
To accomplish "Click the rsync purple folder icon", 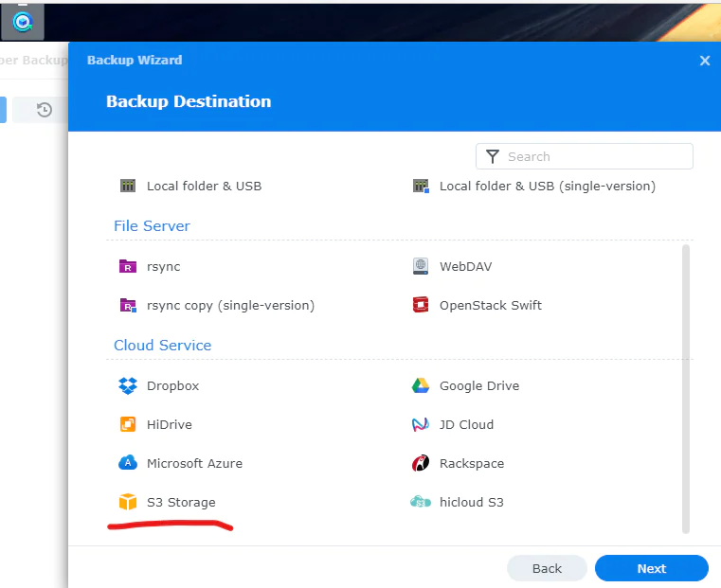I will (x=128, y=266).
